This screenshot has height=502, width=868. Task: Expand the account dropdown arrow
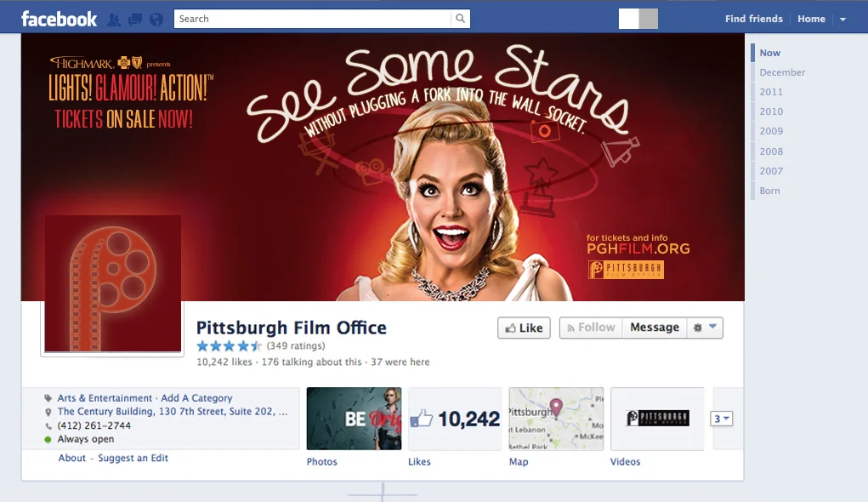pyautogui.click(x=842, y=20)
